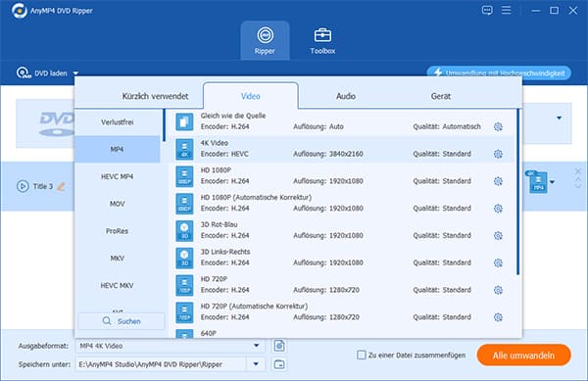Viewport: 588px width, 381px height.
Task: Switch to the Audio format tab
Action: [x=345, y=96]
